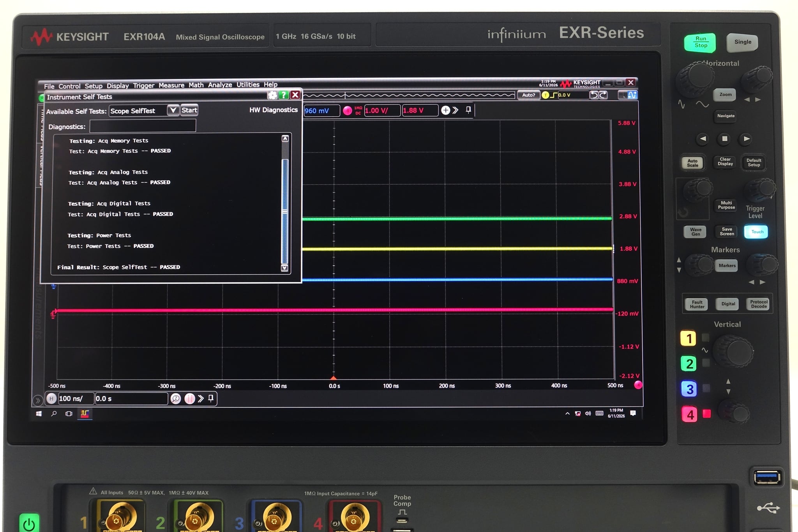Image resolution: width=798 pixels, height=532 pixels.
Task: Click the redo arrow icon
Action: click(x=603, y=95)
